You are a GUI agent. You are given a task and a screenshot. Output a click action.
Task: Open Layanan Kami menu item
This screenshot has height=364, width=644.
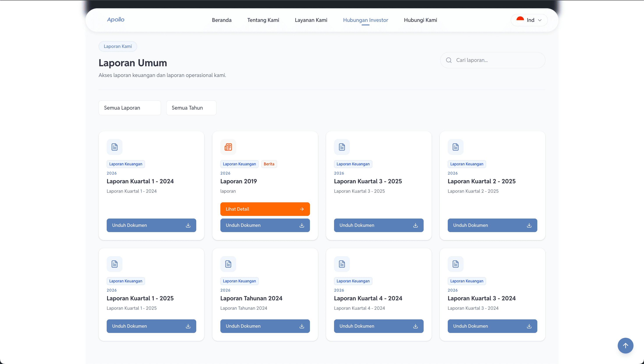click(311, 20)
